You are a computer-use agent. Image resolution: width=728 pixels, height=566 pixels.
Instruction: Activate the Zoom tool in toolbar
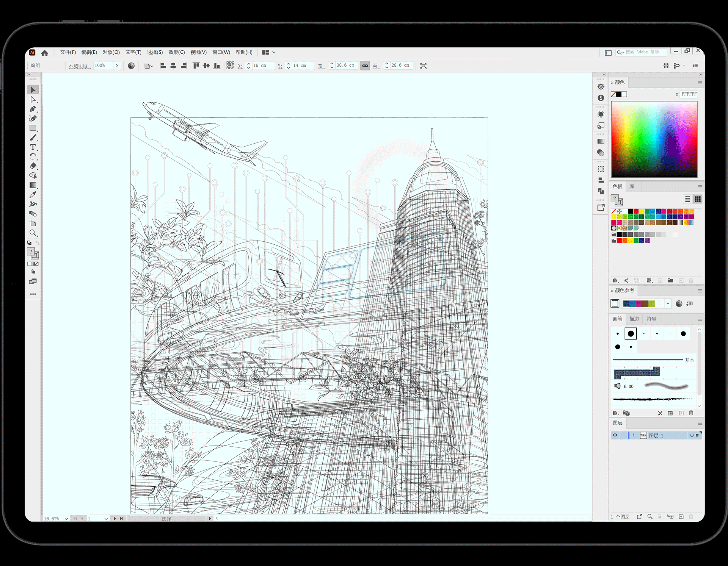(x=33, y=233)
